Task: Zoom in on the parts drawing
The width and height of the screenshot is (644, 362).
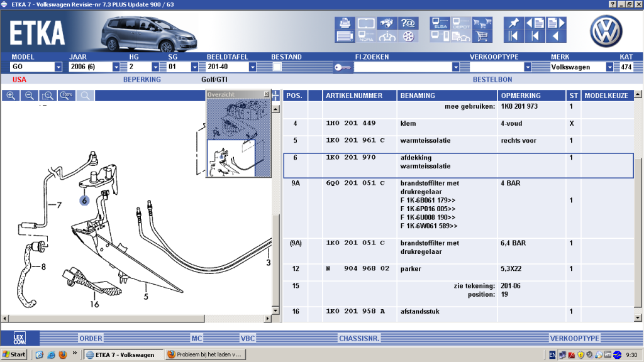Action: coord(11,96)
